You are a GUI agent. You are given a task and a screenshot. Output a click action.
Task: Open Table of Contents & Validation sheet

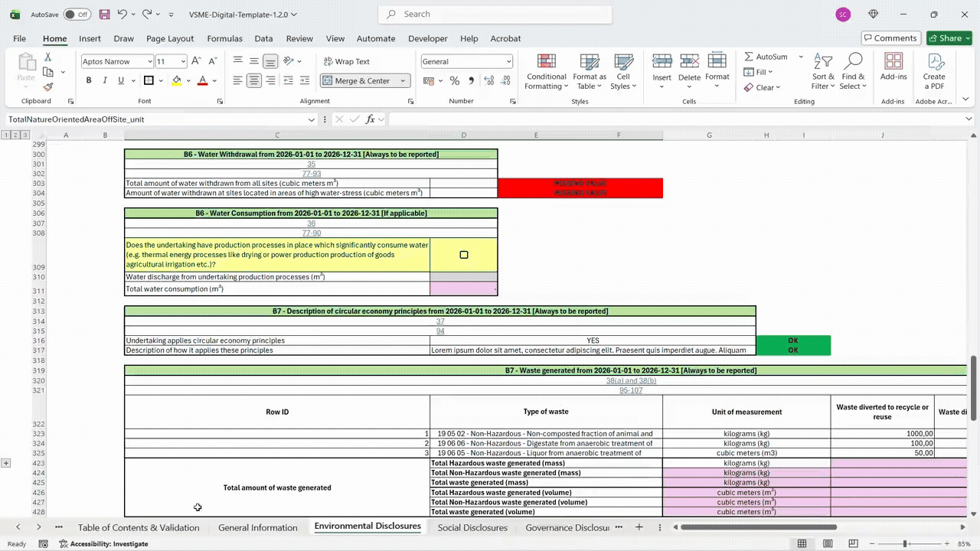tap(139, 527)
